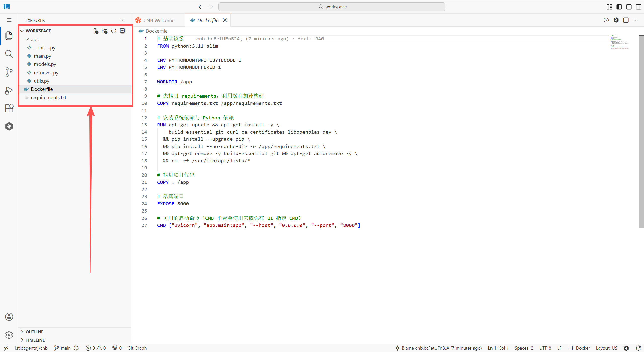
Task: Click the editor vertical scrollbar
Action: click(x=641, y=131)
